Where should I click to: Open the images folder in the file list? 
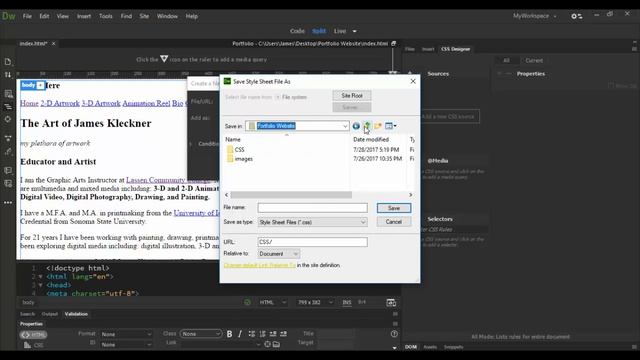point(240,159)
